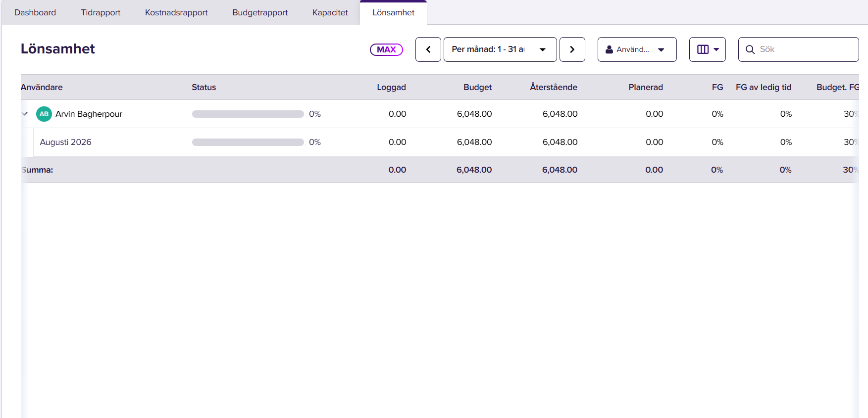This screenshot has width=868, height=418.
Task: Sort by the Planerad column header
Action: [646, 87]
